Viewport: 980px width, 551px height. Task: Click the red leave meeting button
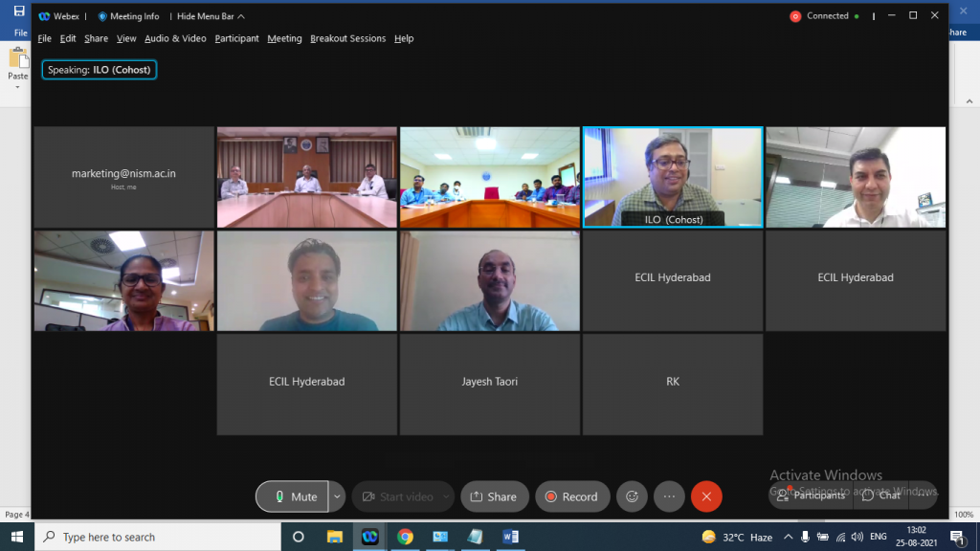click(x=706, y=496)
